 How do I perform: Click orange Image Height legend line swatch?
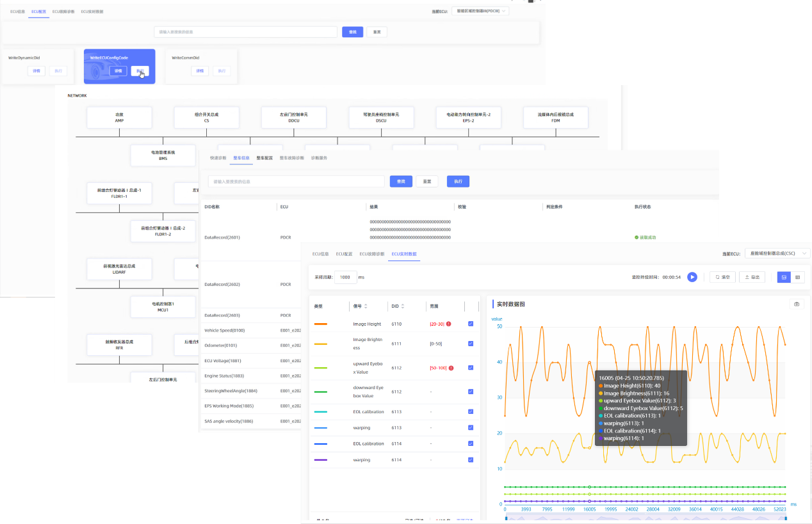tap(321, 324)
